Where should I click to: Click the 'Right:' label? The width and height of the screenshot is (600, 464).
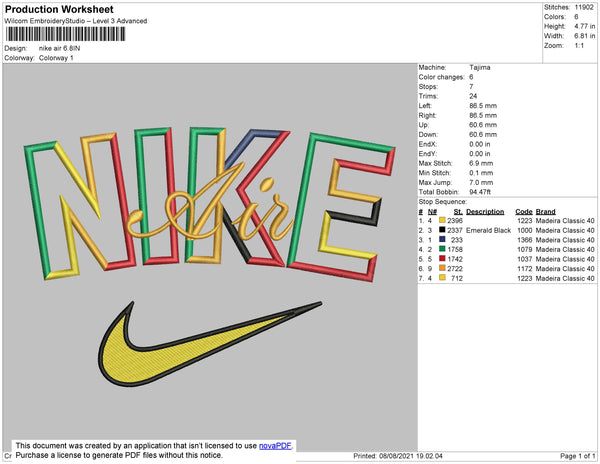(427, 115)
